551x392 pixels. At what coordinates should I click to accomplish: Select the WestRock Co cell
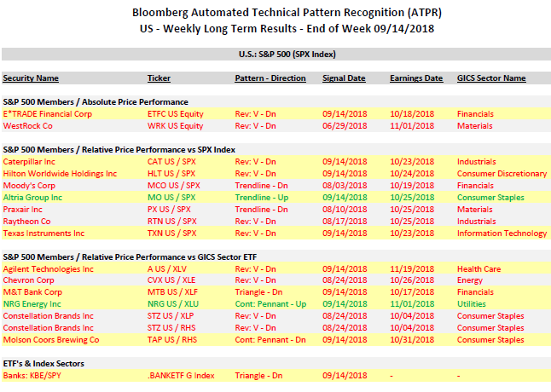click(28, 126)
